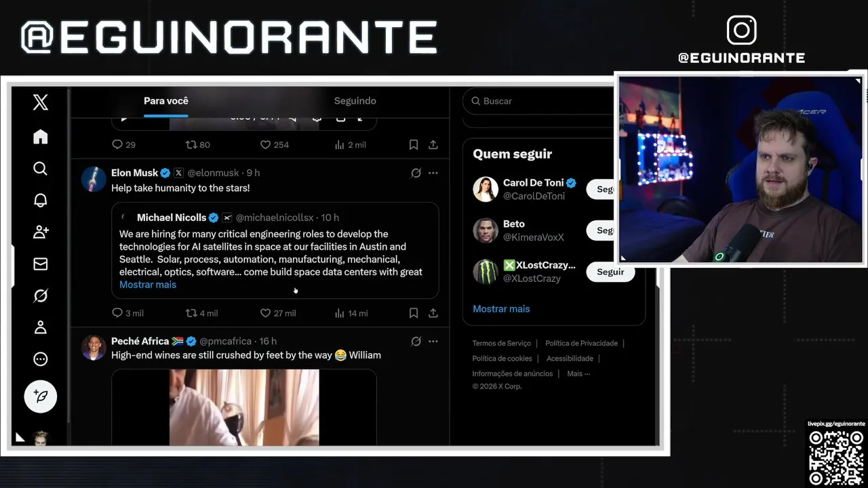Like the top post with 254 likes
The height and width of the screenshot is (488, 868).
pos(266,144)
